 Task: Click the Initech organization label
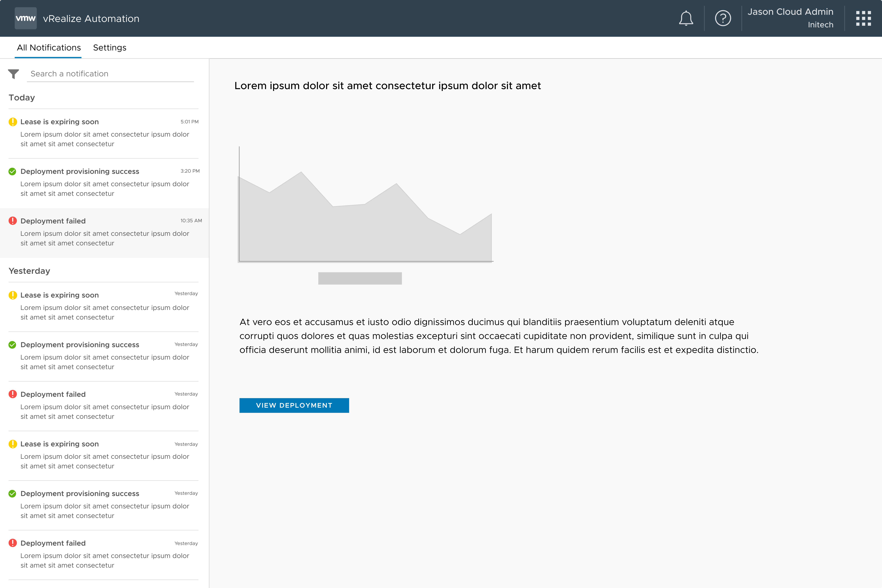pos(821,25)
